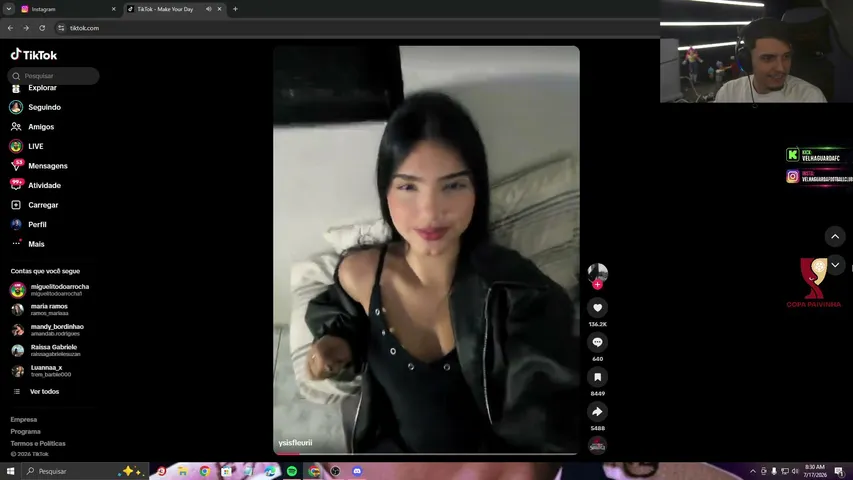
Task: Go to the next video arrow
Action: tap(835, 265)
